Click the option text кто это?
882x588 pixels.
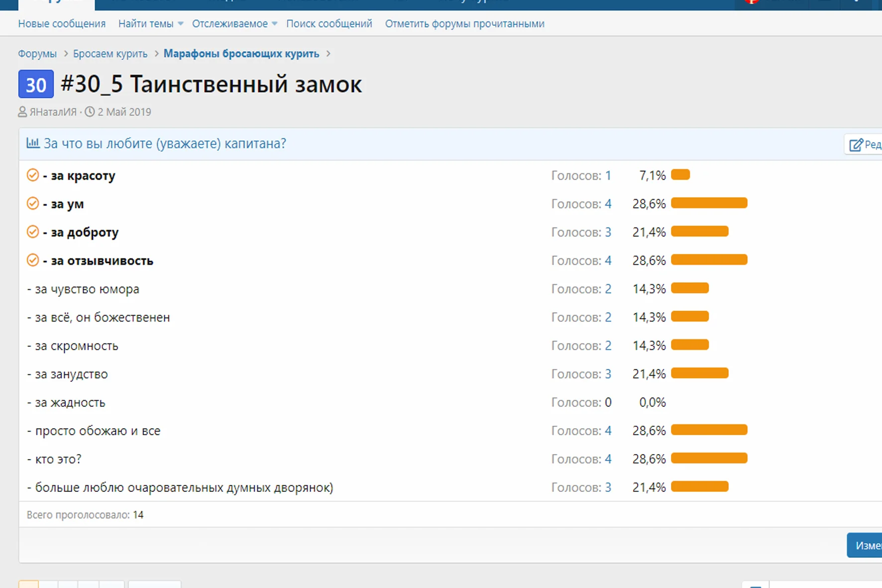pos(54,460)
